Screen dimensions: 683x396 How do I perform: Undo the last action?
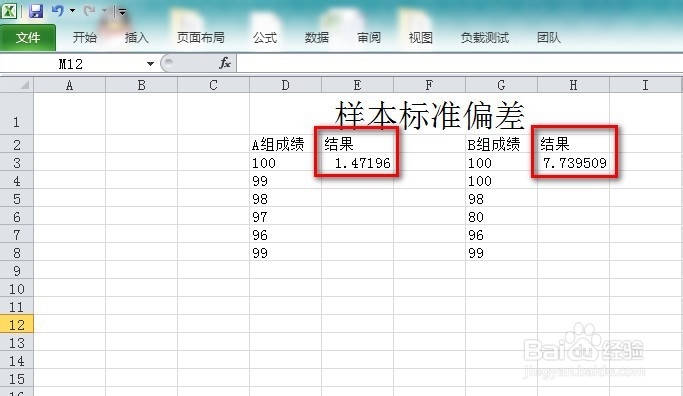[x=57, y=10]
